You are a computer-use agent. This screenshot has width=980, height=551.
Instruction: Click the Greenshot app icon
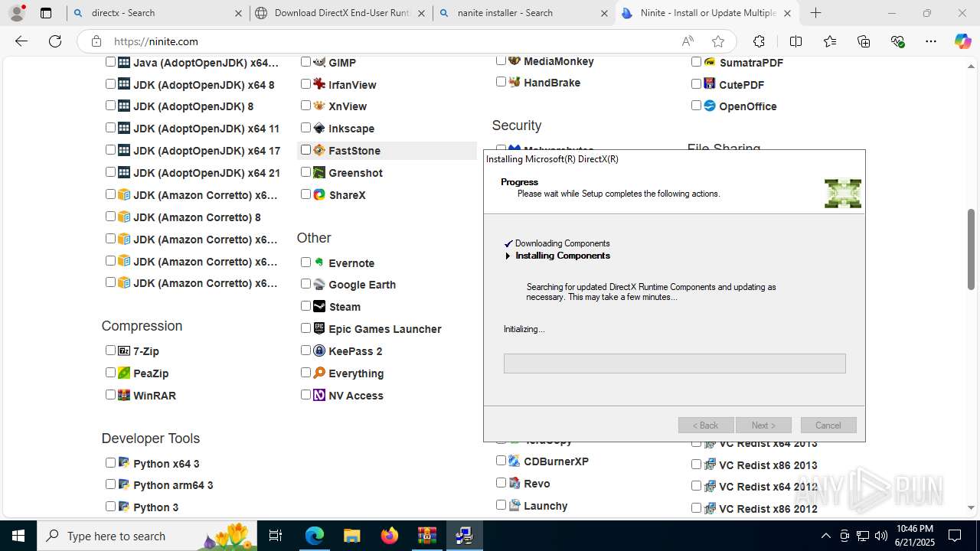[x=319, y=172]
